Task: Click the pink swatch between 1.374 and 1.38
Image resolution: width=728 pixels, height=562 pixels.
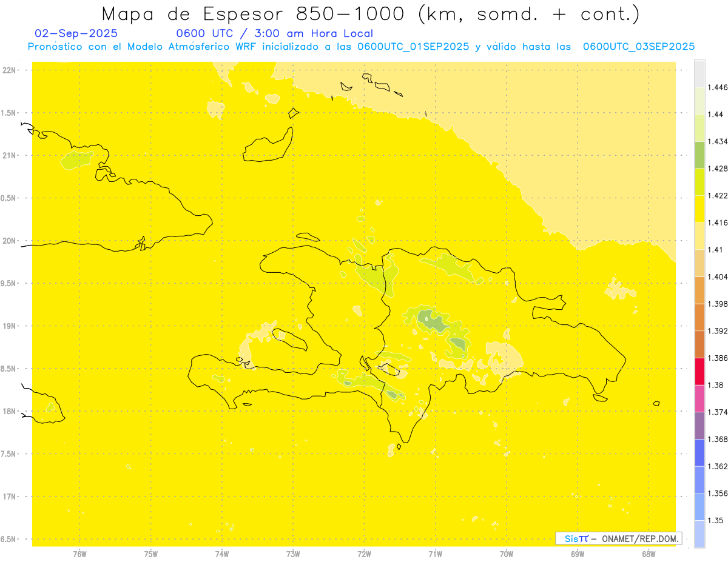Action: 699,398
